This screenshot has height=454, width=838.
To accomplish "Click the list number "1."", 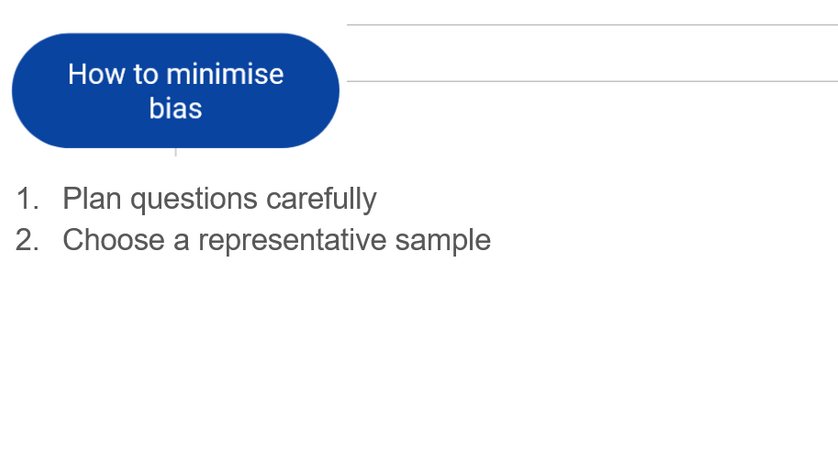I will pyautogui.click(x=28, y=199).
